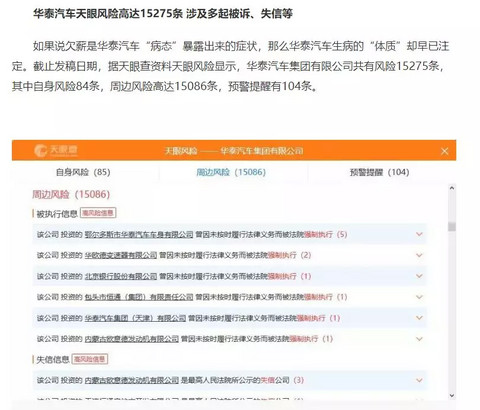Expand the 北京银行股份有限公司 row chevron
The height and width of the screenshot is (410, 480).
coord(419,276)
